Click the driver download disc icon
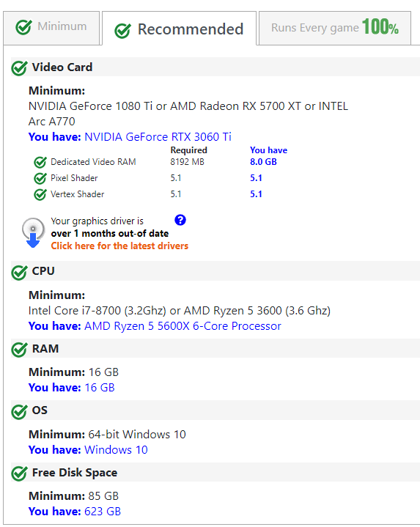This screenshot has width=420, height=527. pos(33,232)
